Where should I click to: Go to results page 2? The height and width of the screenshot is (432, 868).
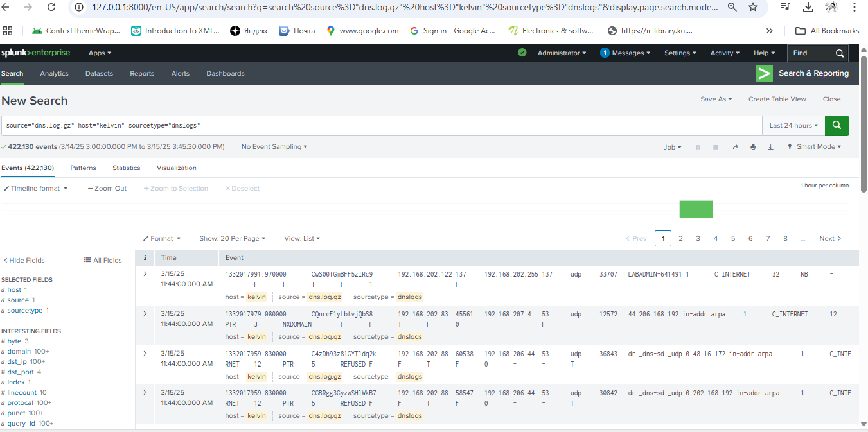[x=680, y=238]
